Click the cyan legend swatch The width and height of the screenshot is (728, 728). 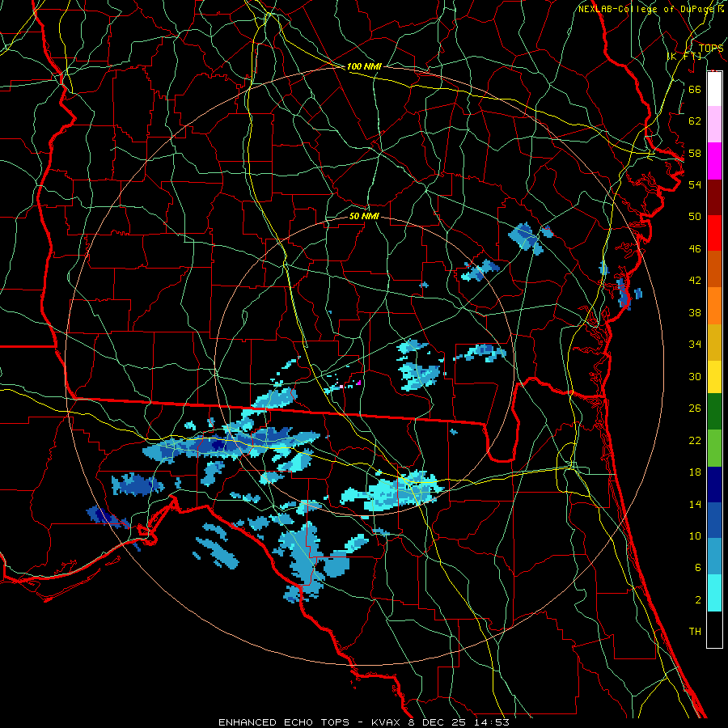(714, 593)
